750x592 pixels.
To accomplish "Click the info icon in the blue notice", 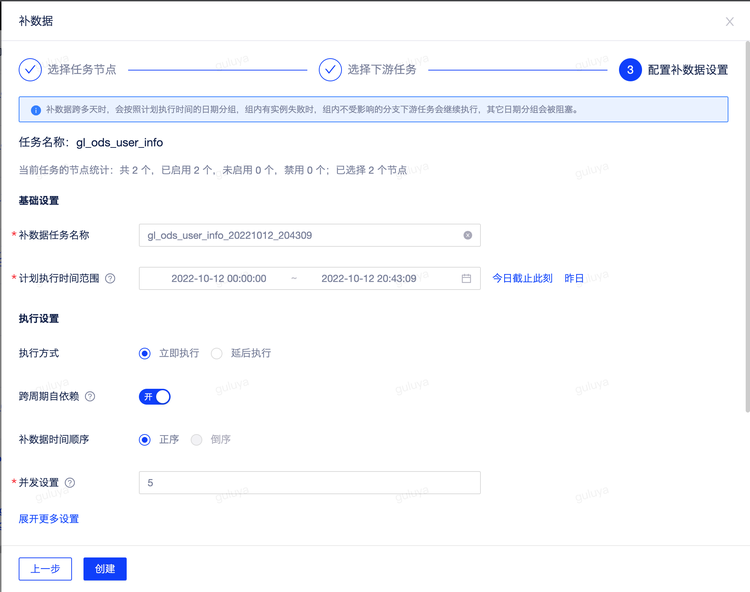I will (x=35, y=109).
